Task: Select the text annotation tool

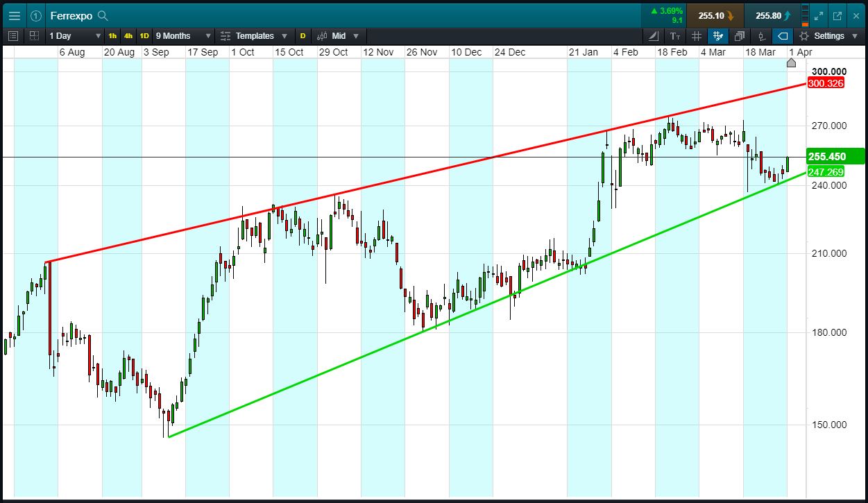Action: (x=675, y=36)
